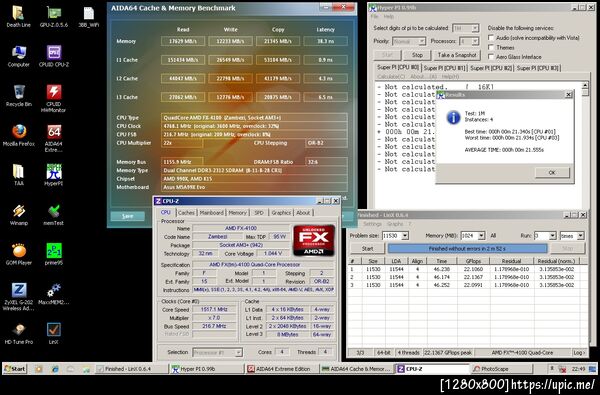
Task: Click Hyper PI output scrollbar up arrow
Action: pos(585,85)
